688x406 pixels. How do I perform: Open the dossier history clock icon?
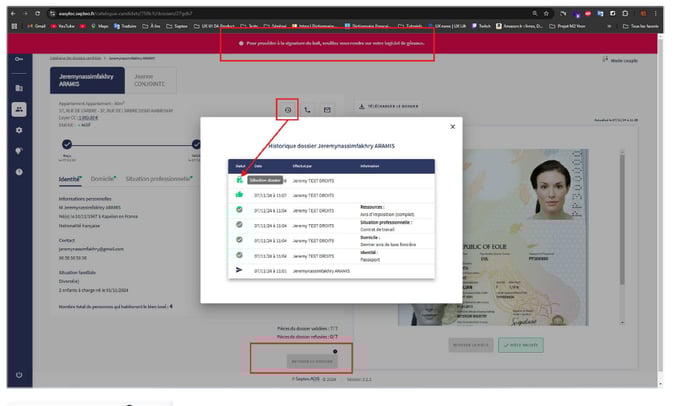[x=287, y=110]
